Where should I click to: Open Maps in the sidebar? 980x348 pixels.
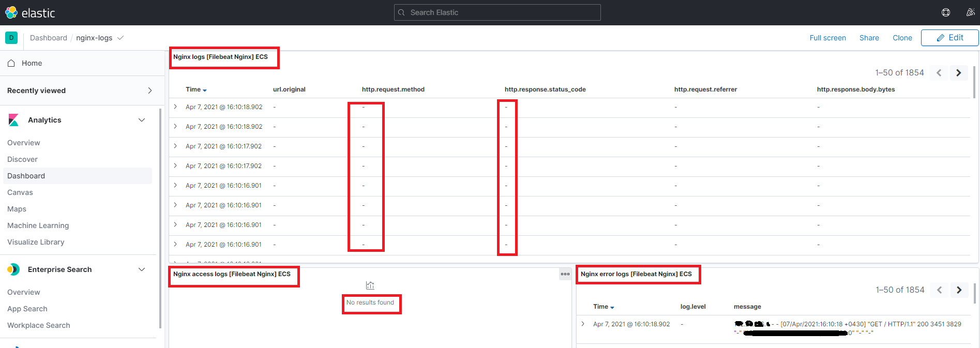17,209
